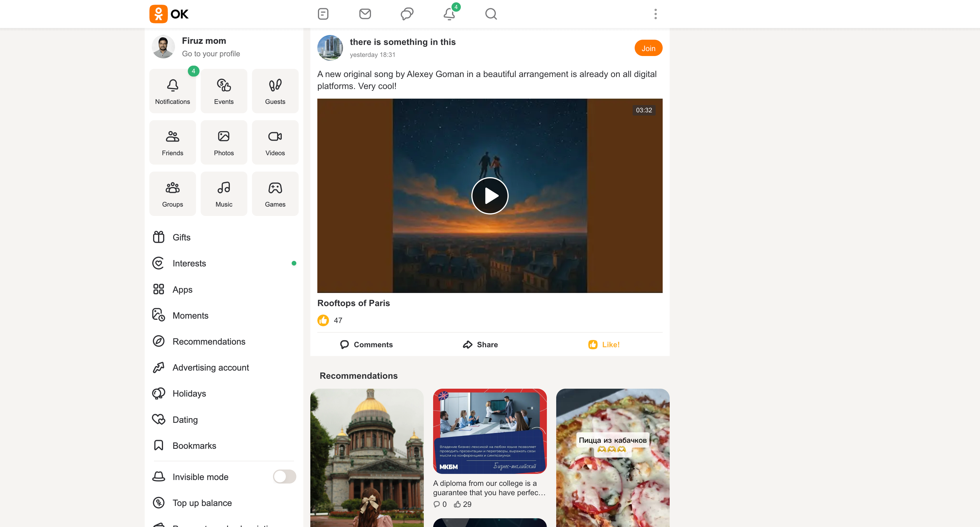The image size is (980, 527).
Task: Enable the Invisible mode switch
Action: click(x=284, y=477)
